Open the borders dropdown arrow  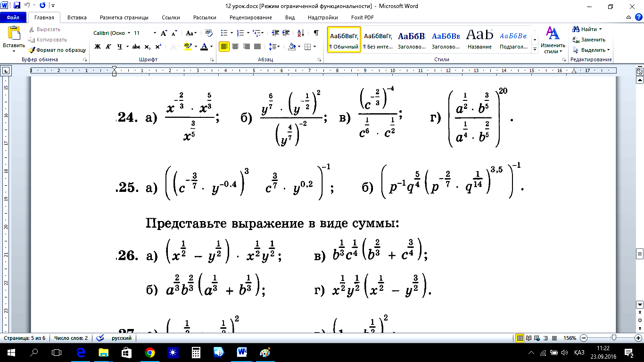tap(315, 47)
